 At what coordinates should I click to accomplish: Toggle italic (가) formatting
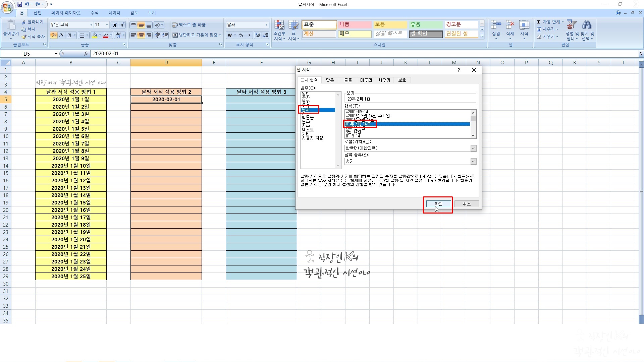[62, 35]
